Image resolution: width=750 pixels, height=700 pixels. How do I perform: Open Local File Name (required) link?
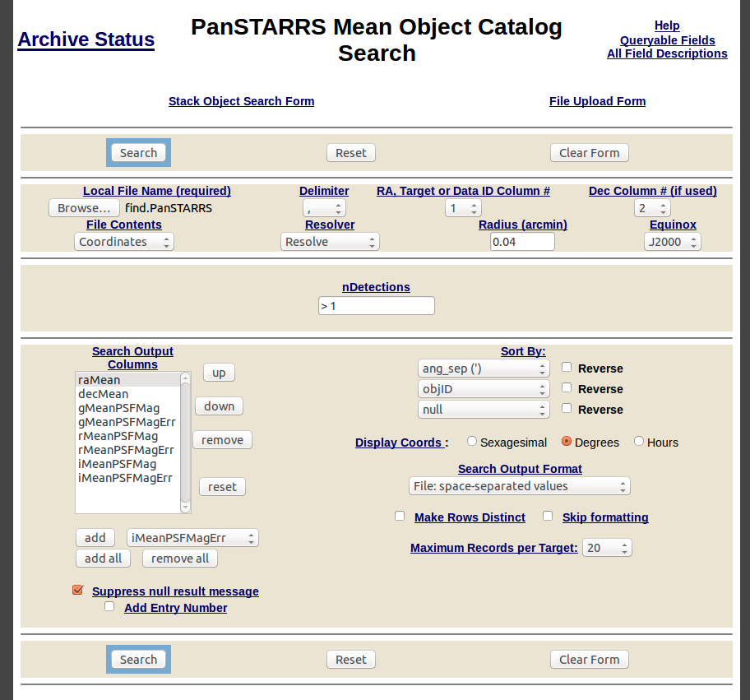(x=157, y=191)
